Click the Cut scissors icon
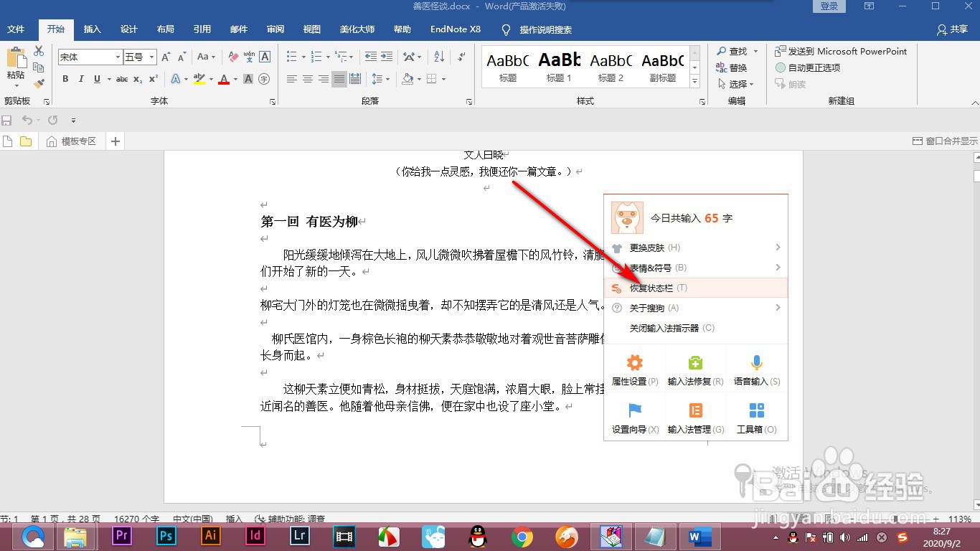This screenshot has height=551, width=980. point(39,52)
